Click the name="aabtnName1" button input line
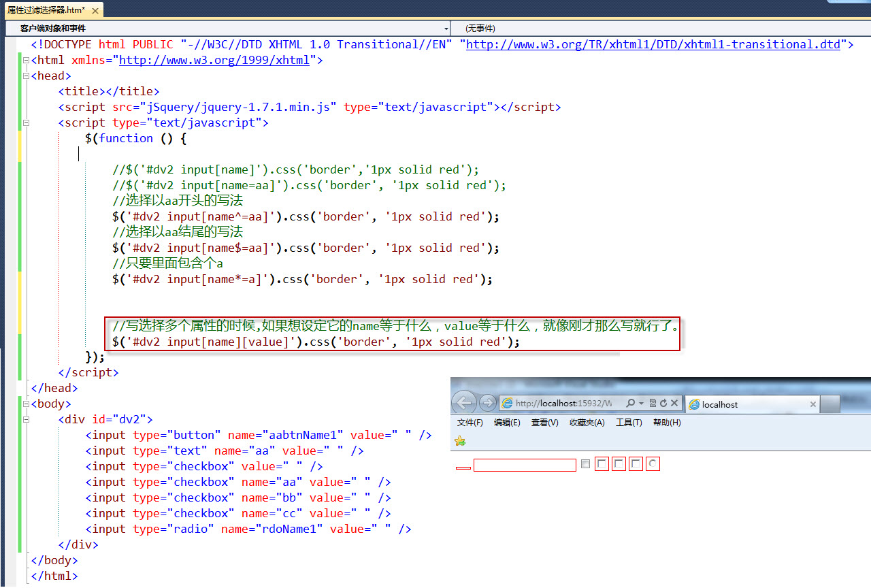This screenshot has width=871, height=588. pos(259,435)
